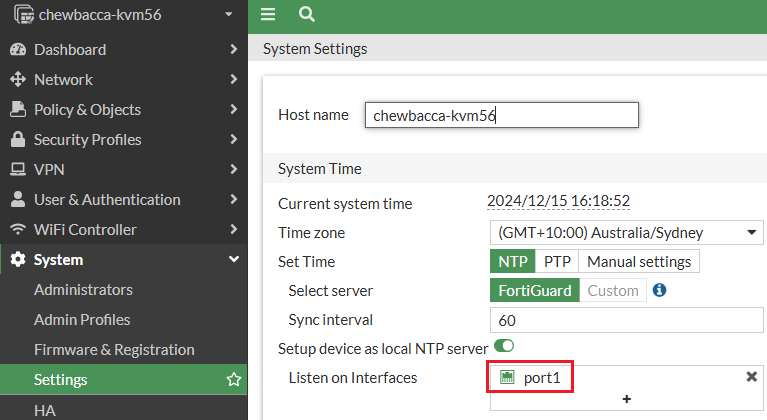Viewport: 767px width, 420px height.
Task: Select NTP for Set Time
Action: tap(512, 262)
